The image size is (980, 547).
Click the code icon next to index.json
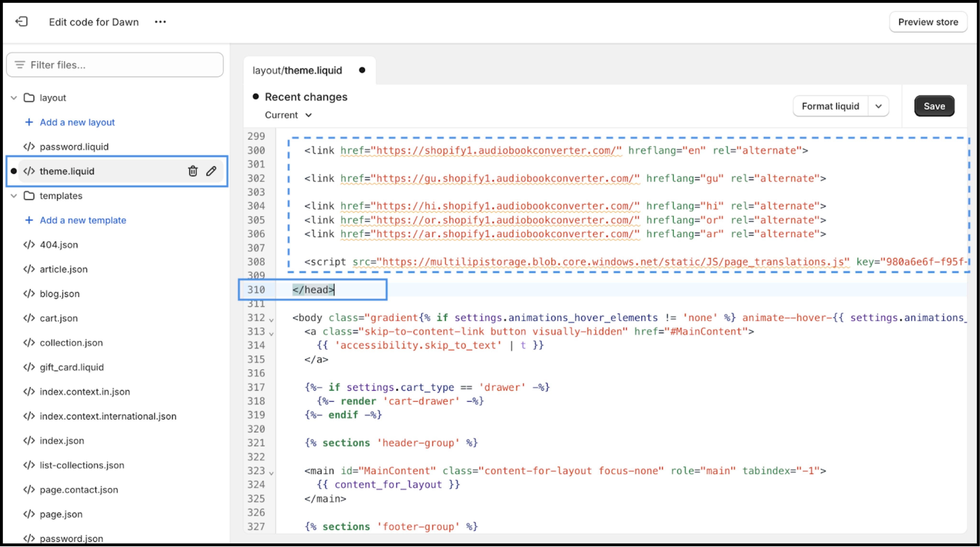coord(29,440)
